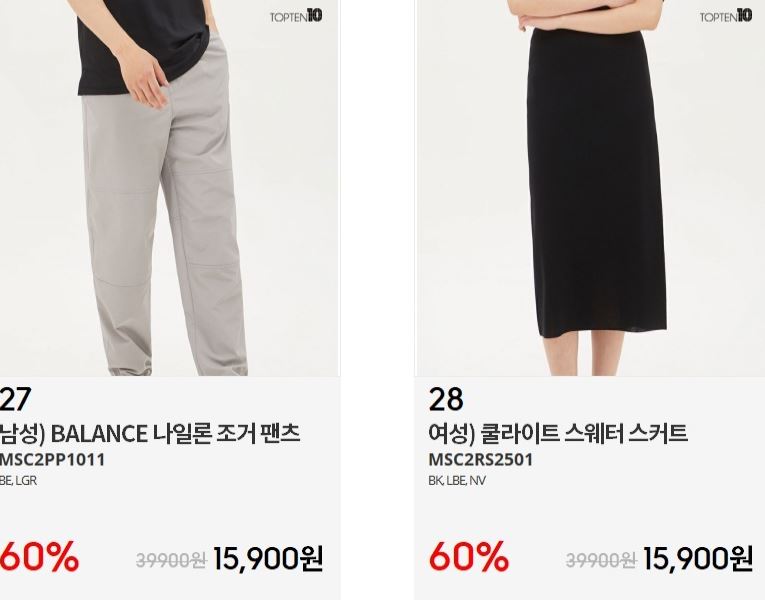The height and width of the screenshot is (600, 765).
Task: Select product code MSC2RS2501
Action: (481, 460)
